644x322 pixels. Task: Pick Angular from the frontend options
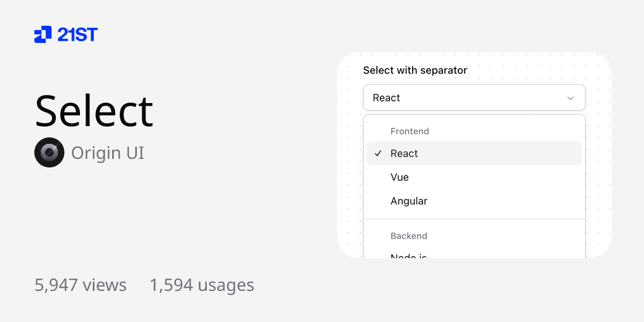[409, 201]
